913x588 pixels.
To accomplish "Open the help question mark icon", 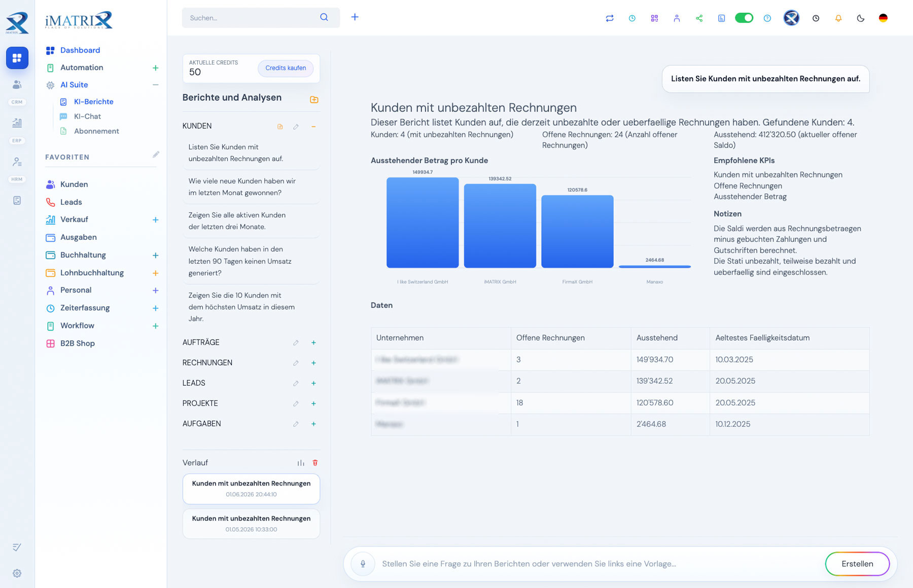I will tap(767, 18).
